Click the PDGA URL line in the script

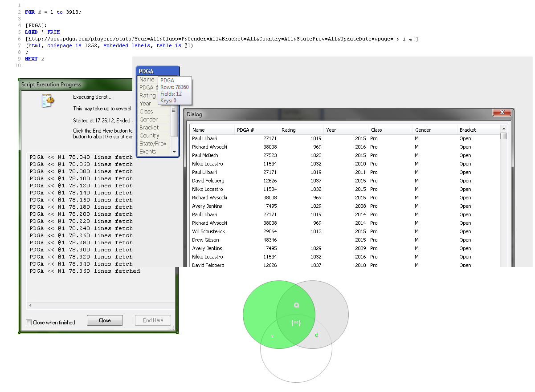pos(221,39)
